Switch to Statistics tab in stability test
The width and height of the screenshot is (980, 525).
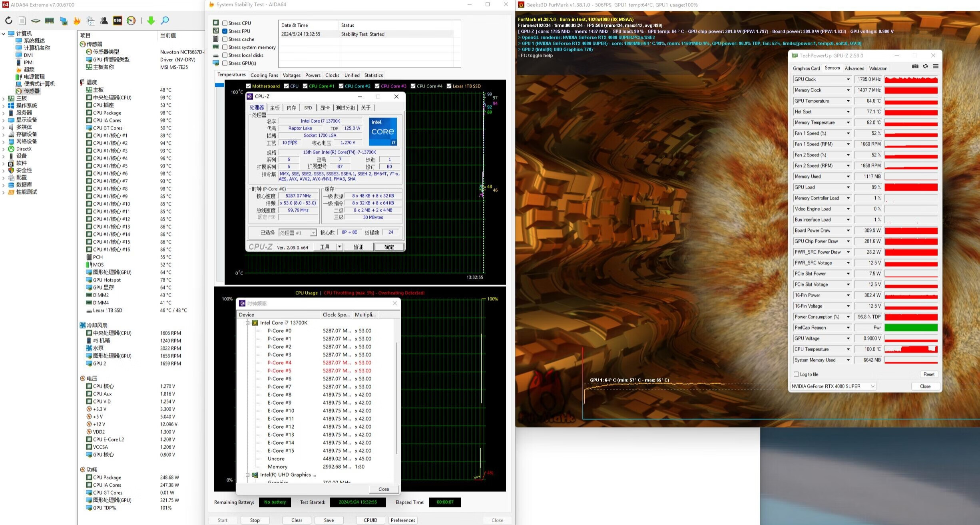click(373, 75)
